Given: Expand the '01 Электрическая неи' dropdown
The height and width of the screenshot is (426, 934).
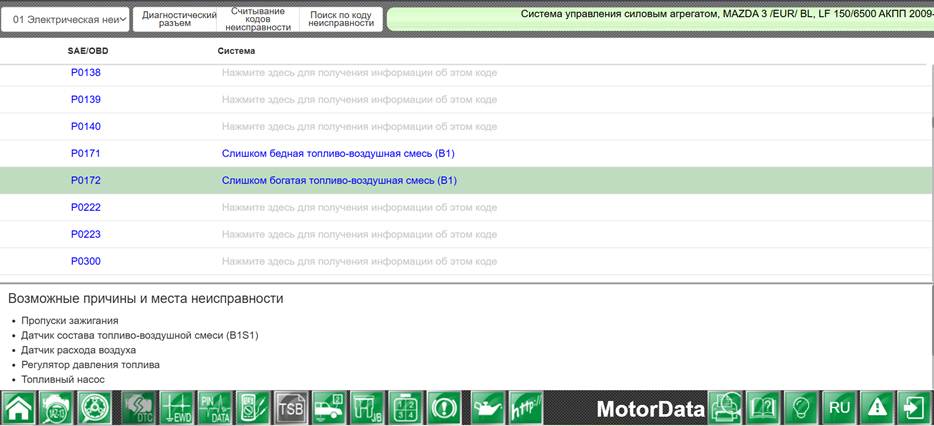Looking at the screenshot, I should [66, 20].
